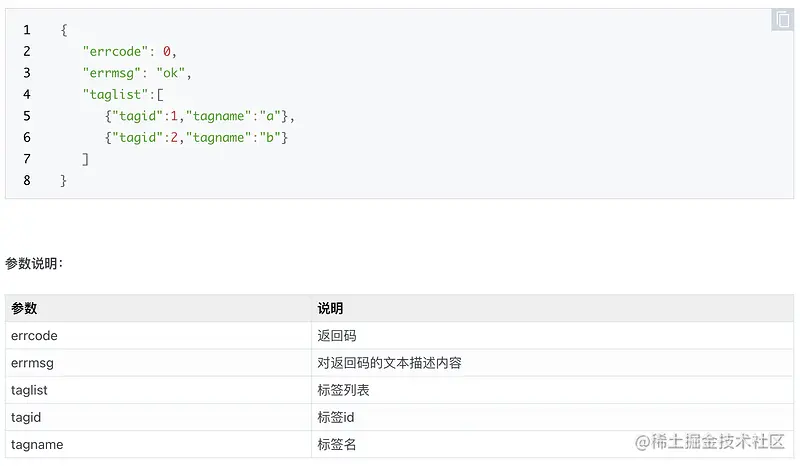Click the 返回码 description cell
Viewport: 800px width, 466px height.
point(337,336)
